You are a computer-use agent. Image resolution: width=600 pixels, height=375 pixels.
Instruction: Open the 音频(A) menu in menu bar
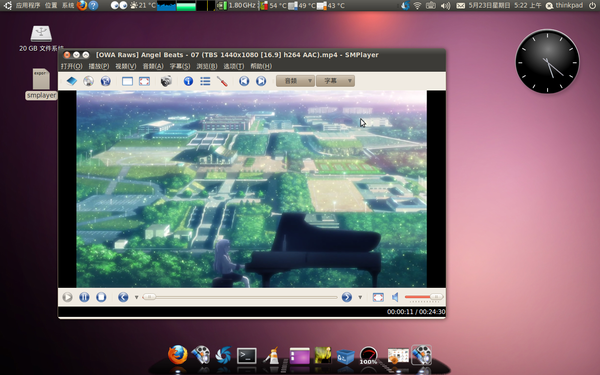pyautogui.click(x=153, y=66)
